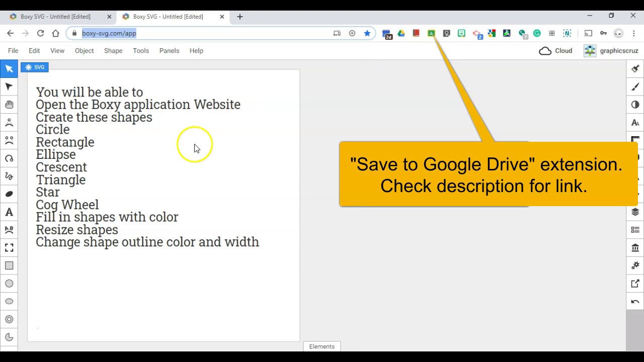Open the Tools menu
This screenshot has height=362, width=644.
(141, 51)
